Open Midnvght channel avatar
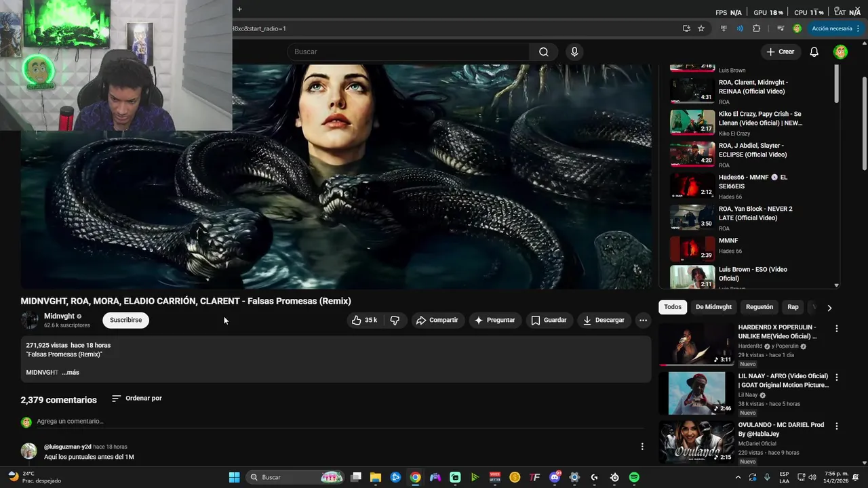 (x=29, y=320)
